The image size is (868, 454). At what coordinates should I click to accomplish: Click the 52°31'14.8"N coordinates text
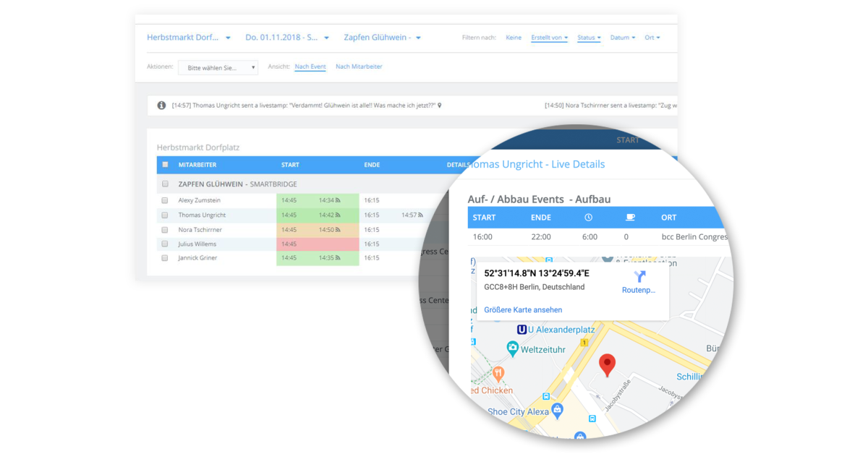point(537,273)
